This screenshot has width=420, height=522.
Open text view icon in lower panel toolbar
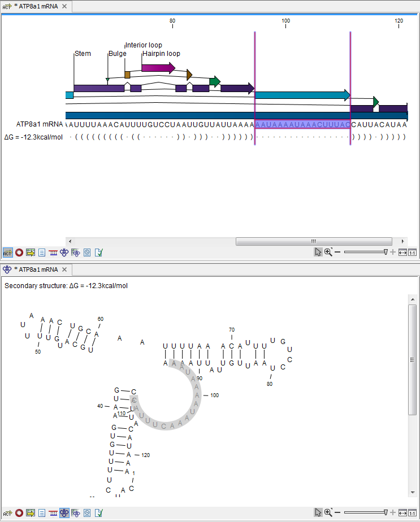(x=42, y=513)
